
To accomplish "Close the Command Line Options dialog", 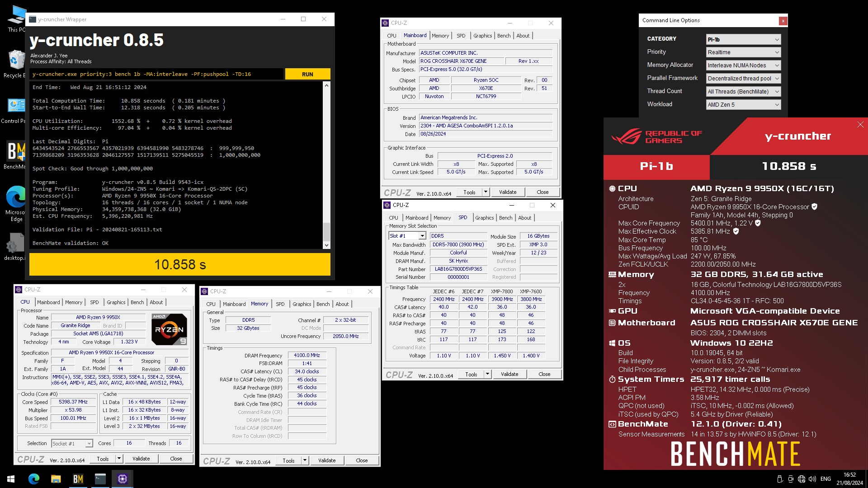I will point(783,21).
